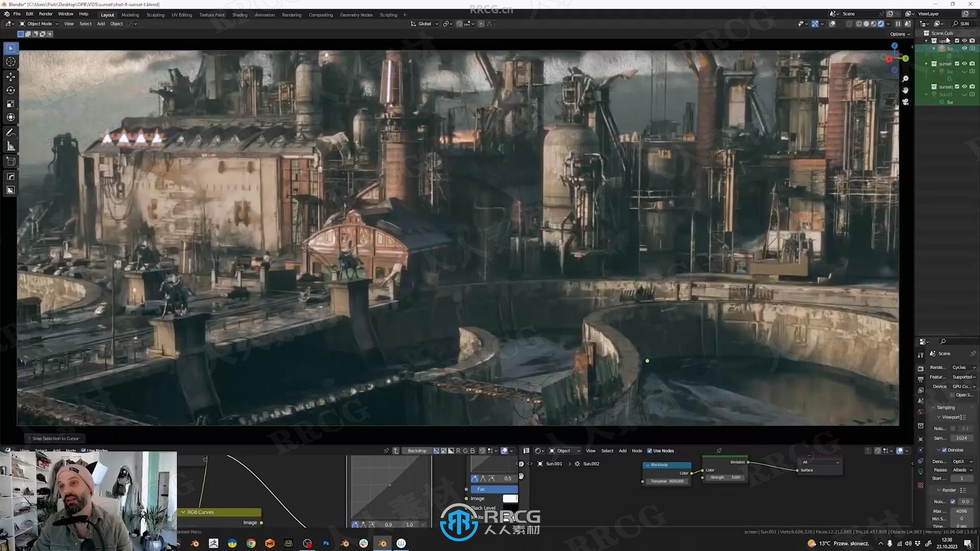Open Chrome from the taskbar
The width and height of the screenshot is (980, 551).
pos(251,543)
